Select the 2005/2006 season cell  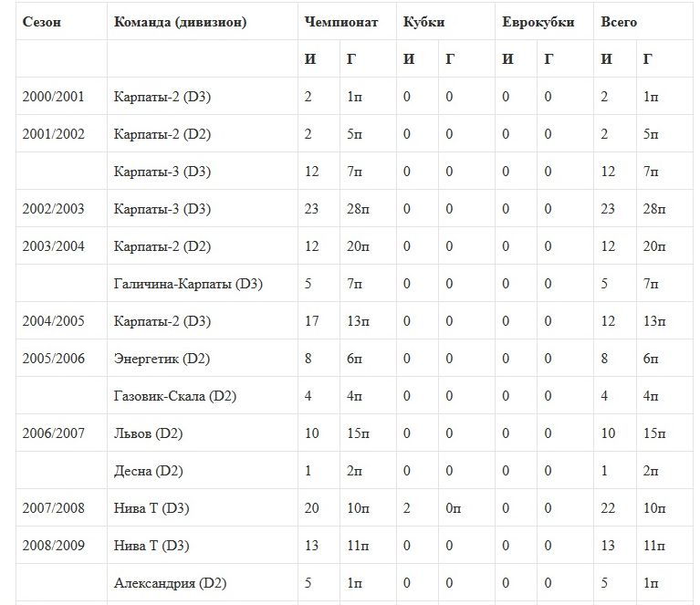click(53, 359)
